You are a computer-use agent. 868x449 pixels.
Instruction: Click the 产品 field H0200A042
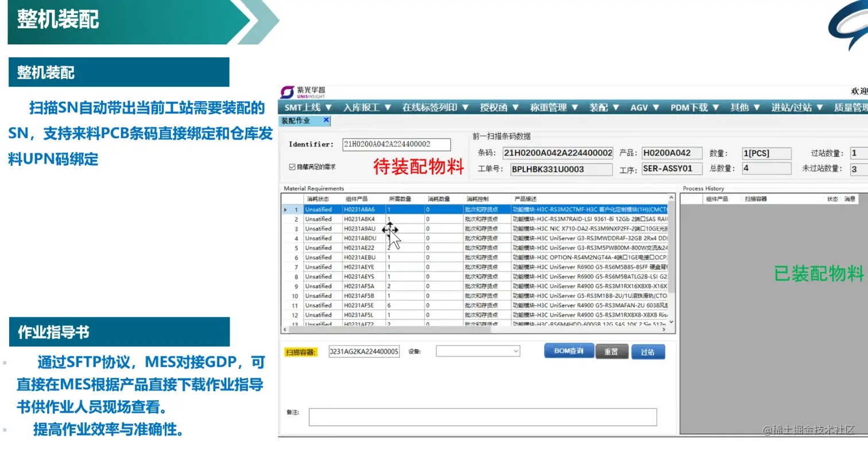pos(671,153)
